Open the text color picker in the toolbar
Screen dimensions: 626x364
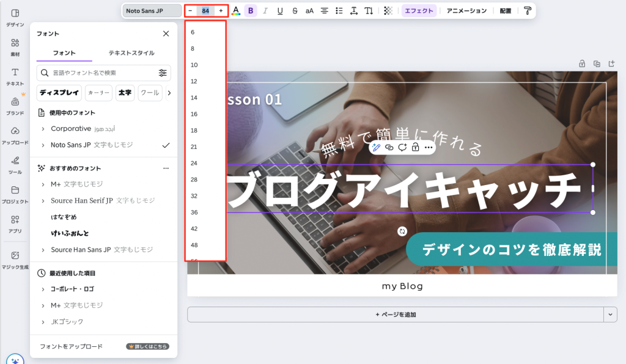236,11
